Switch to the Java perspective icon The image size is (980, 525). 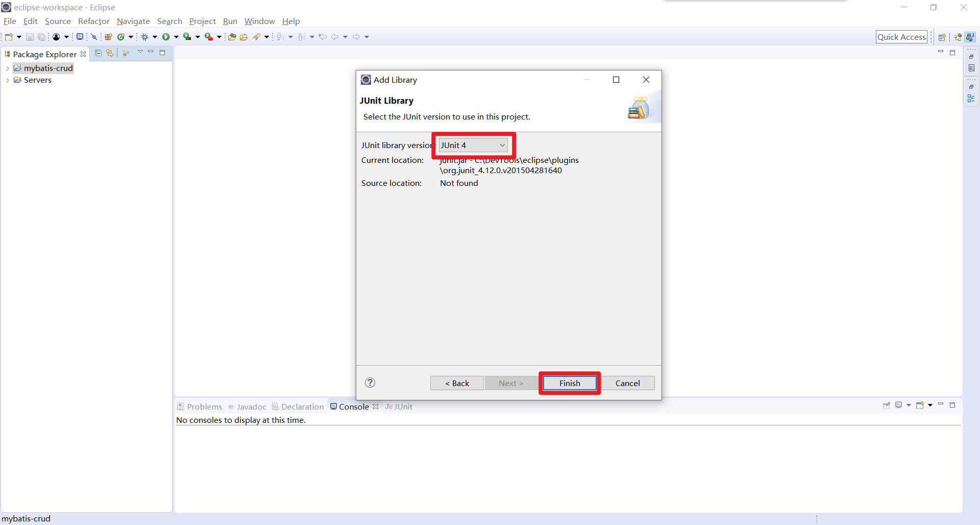(x=970, y=37)
